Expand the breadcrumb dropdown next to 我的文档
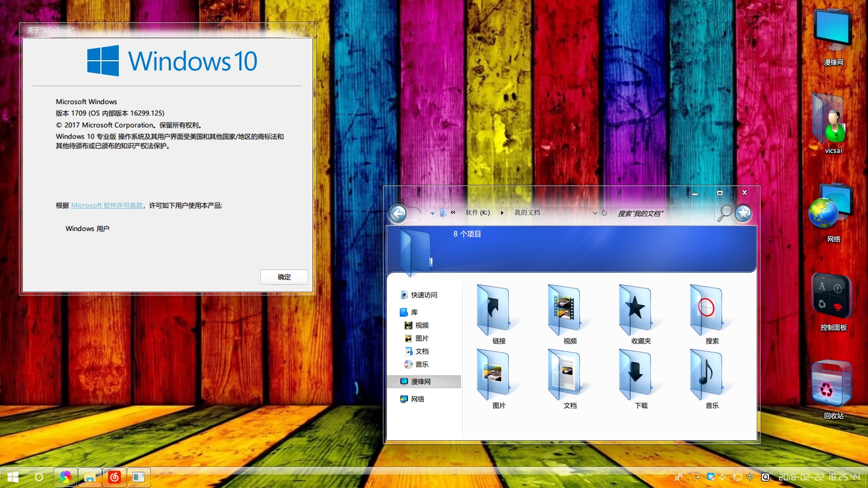This screenshot has width=868, height=488. pyautogui.click(x=594, y=213)
